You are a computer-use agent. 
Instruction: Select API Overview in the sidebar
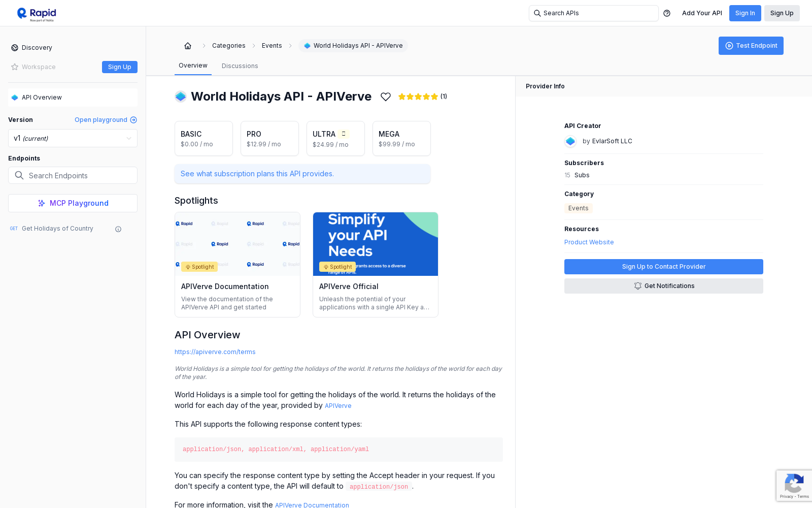click(73, 98)
